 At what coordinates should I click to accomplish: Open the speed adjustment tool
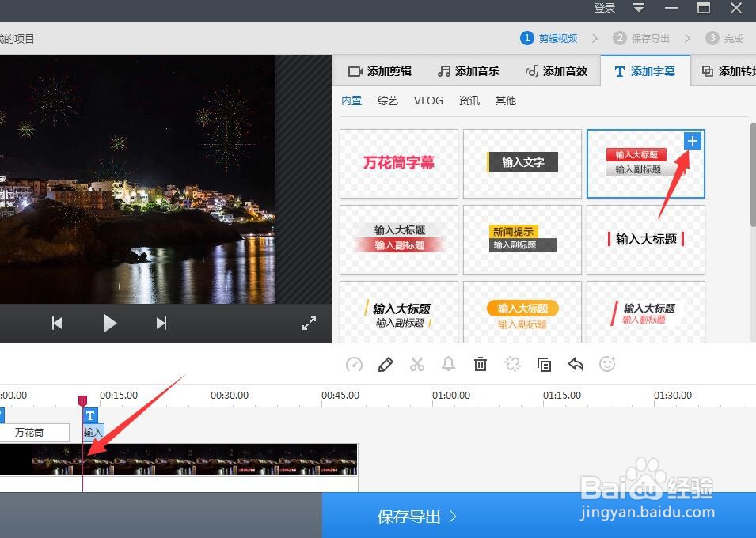point(354,364)
